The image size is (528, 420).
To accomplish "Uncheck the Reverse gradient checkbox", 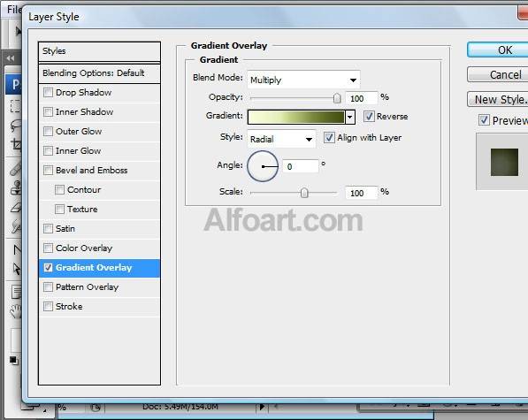I will [369, 117].
